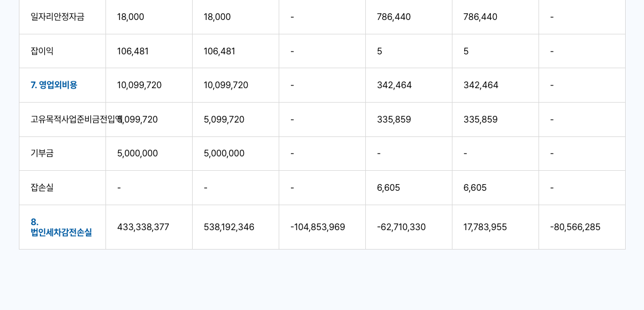Select the second 786,440 in 일자리안정자금 row
The image size is (644, 310).
[x=480, y=17]
